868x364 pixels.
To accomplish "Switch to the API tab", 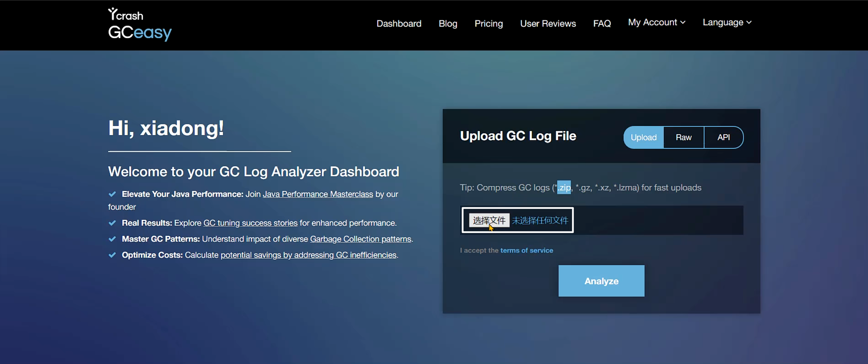I will pos(723,137).
